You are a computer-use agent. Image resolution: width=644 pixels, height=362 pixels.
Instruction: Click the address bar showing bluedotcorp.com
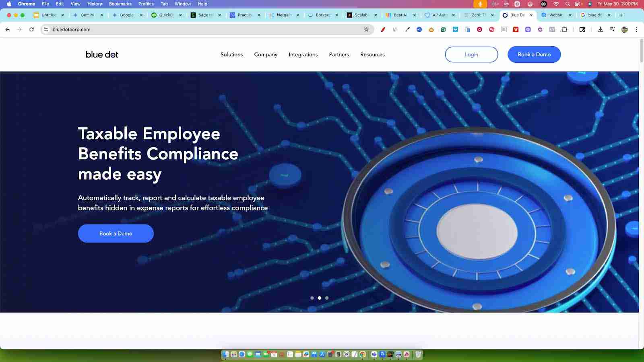click(x=201, y=29)
